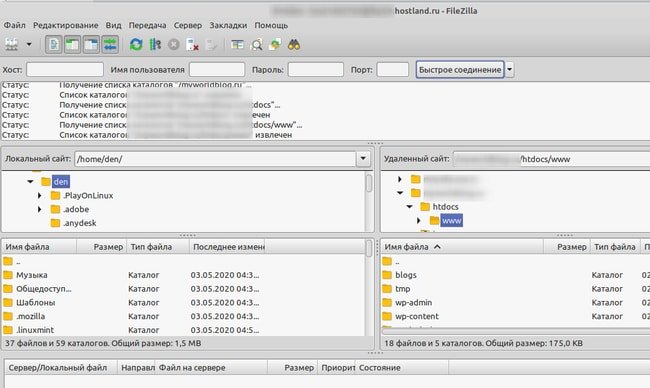Click remote file list horizontal scrollbar
Image resolution: width=650 pixels, height=388 pixels.
click(515, 331)
